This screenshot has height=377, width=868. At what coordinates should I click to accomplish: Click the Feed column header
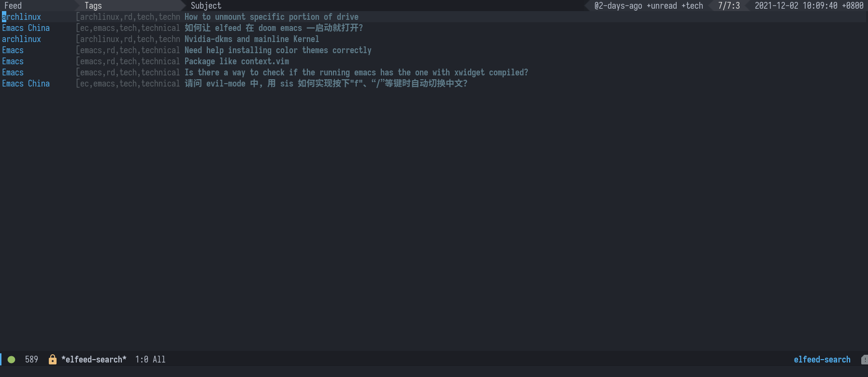coord(13,5)
